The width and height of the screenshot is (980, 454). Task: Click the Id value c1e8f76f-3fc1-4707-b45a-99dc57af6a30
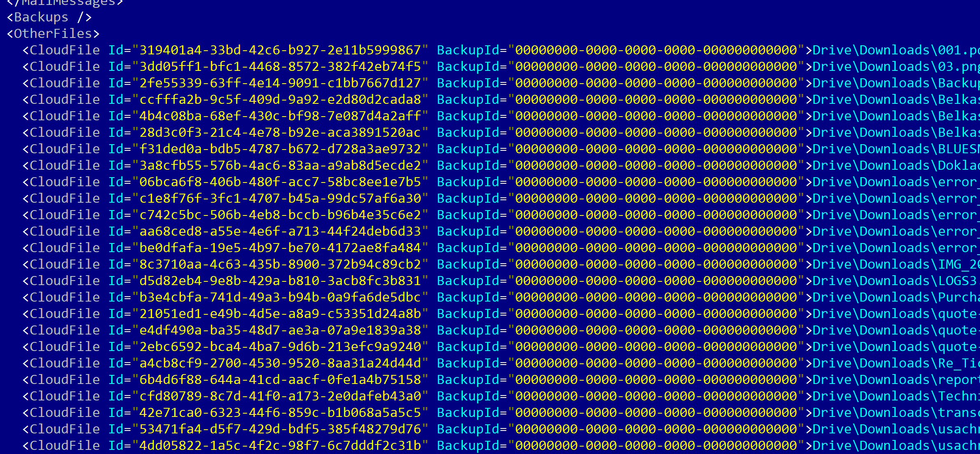point(280,199)
